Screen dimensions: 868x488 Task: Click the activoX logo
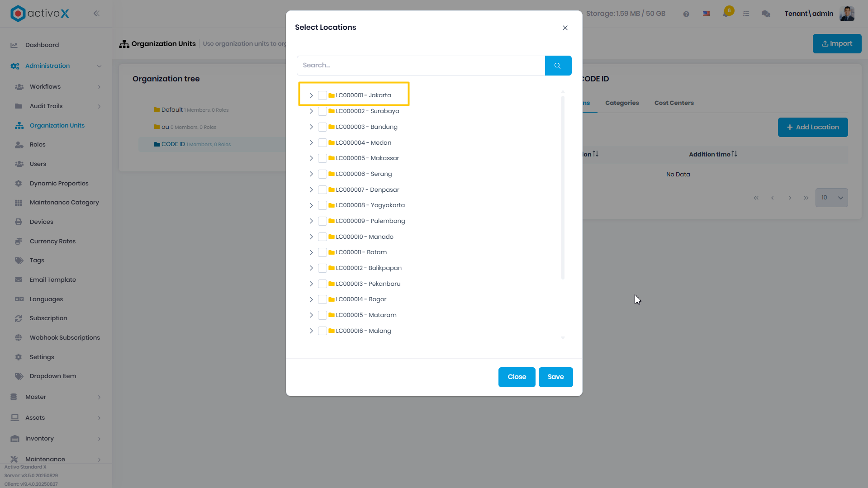click(40, 14)
